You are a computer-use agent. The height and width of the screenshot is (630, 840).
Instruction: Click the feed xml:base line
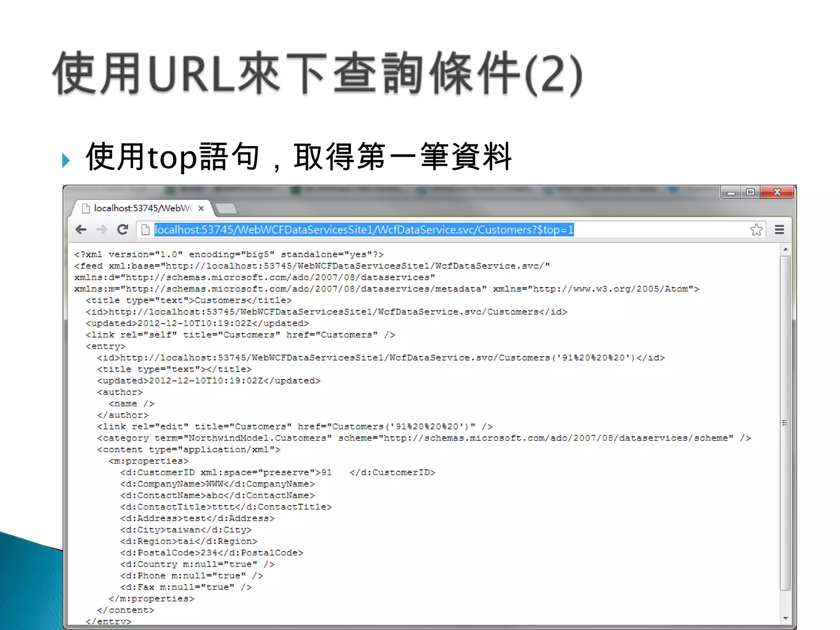click(312, 266)
